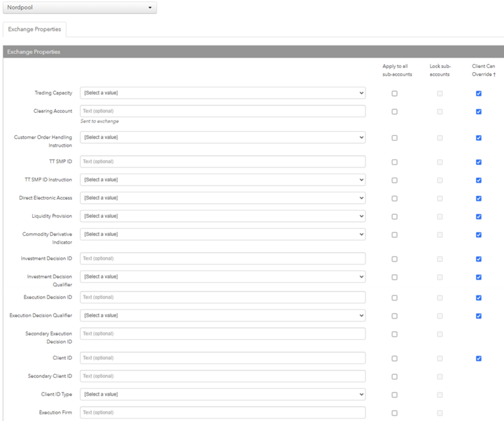Uncheck Client Can Override for Trading Capacity
Image resolution: width=504 pixels, height=421 pixels.
point(479,93)
